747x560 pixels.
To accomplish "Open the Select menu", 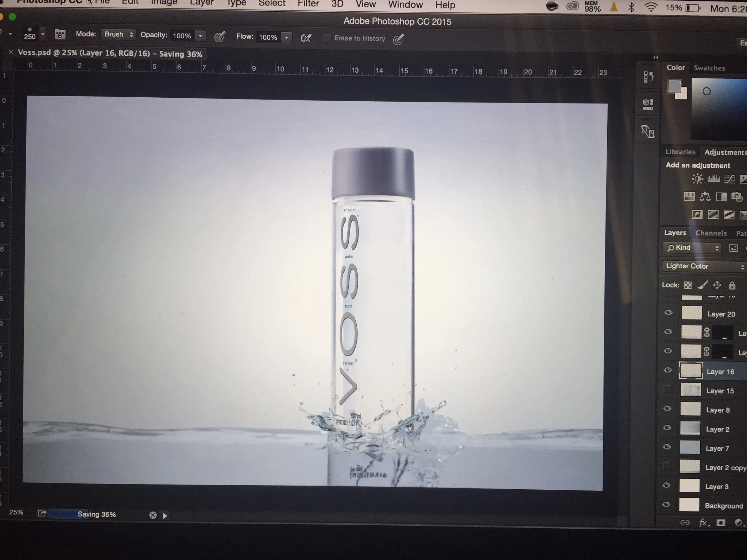I will point(272,4).
